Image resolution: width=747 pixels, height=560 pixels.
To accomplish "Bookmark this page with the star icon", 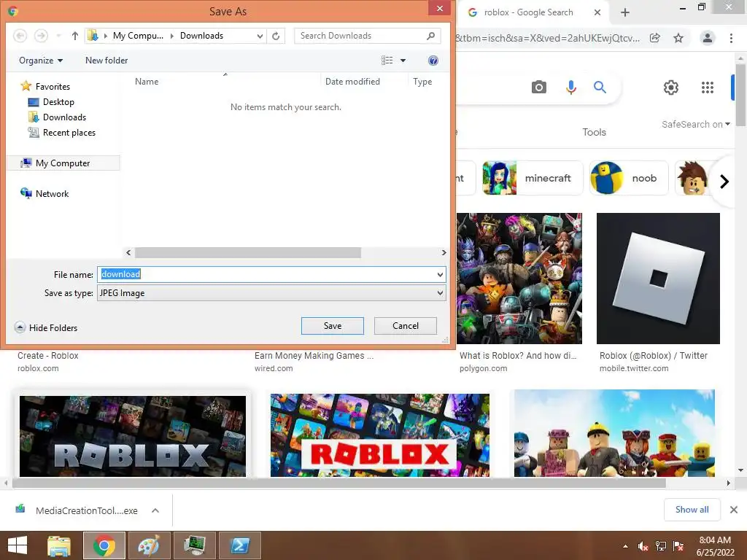I will (x=678, y=38).
